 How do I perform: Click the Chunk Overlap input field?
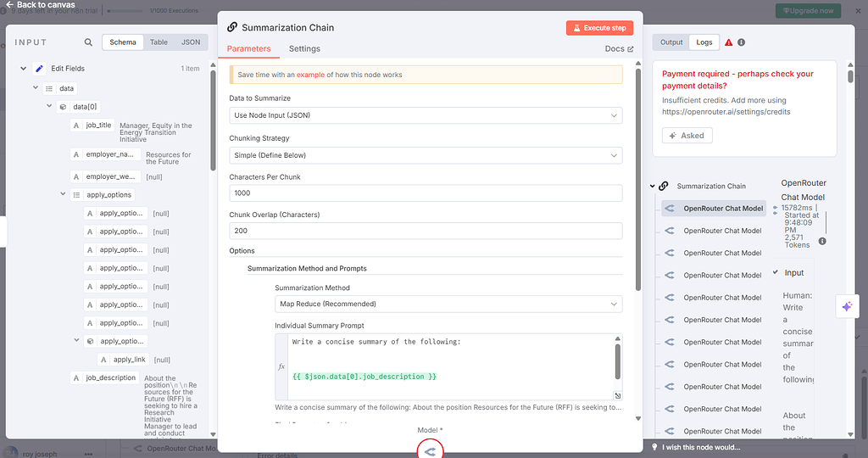(x=426, y=231)
